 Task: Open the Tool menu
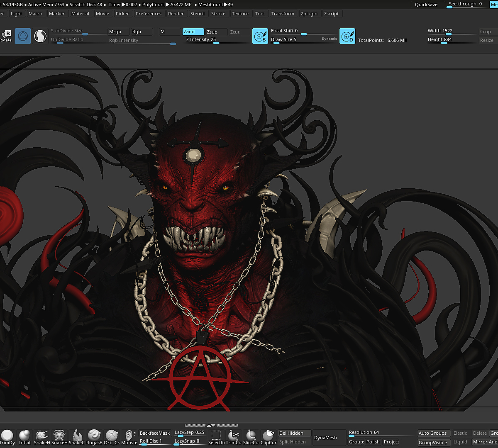(x=260, y=14)
